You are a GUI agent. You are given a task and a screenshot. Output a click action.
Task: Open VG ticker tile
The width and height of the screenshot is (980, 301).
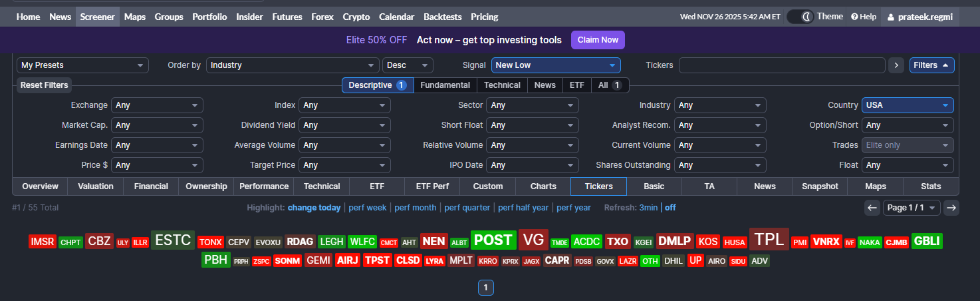(x=533, y=240)
